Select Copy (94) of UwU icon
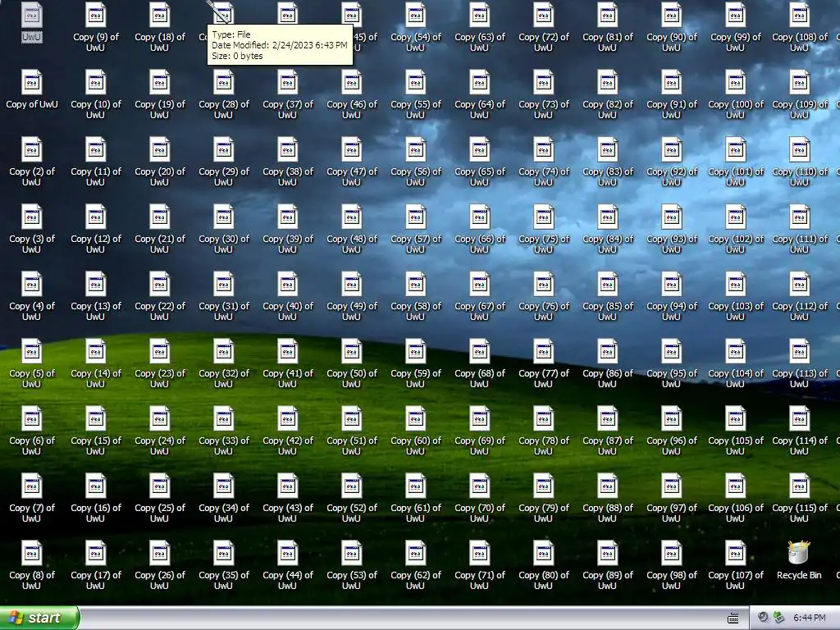 point(671,284)
